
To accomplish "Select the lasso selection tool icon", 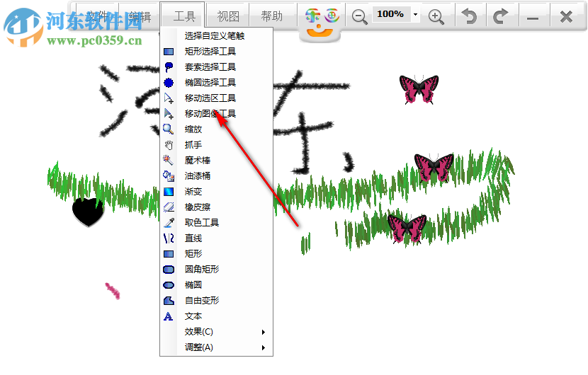I will pyautogui.click(x=169, y=67).
